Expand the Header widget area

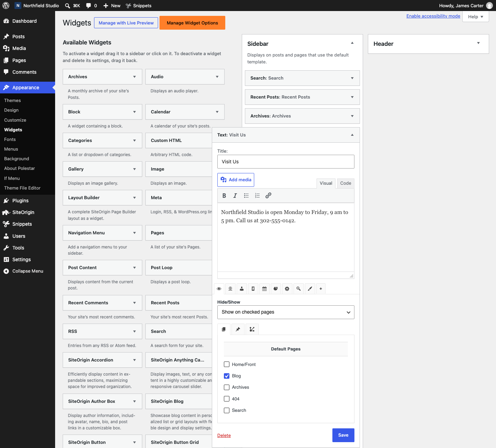click(x=478, y=43)
